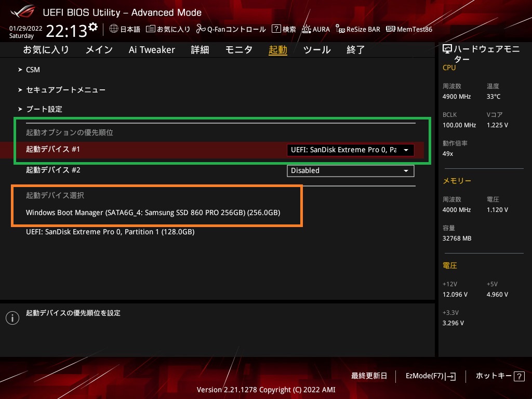The image size is (532, 399).
Task: Click 動作倍率 49x value
Action: (448, 154)
